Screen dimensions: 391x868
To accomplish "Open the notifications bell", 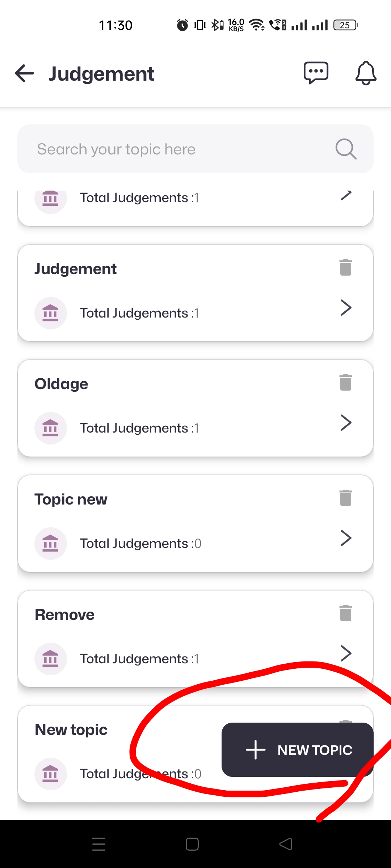I will 366,73.
